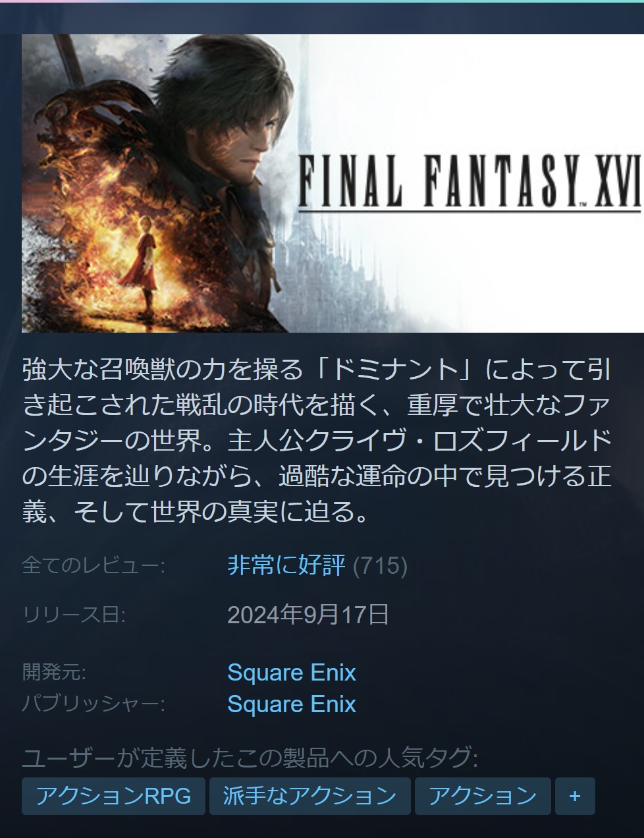Viewport: 644px width, 838px height.
Task: Click the パブリッシャー label
Action: click(x=94, y=704)
